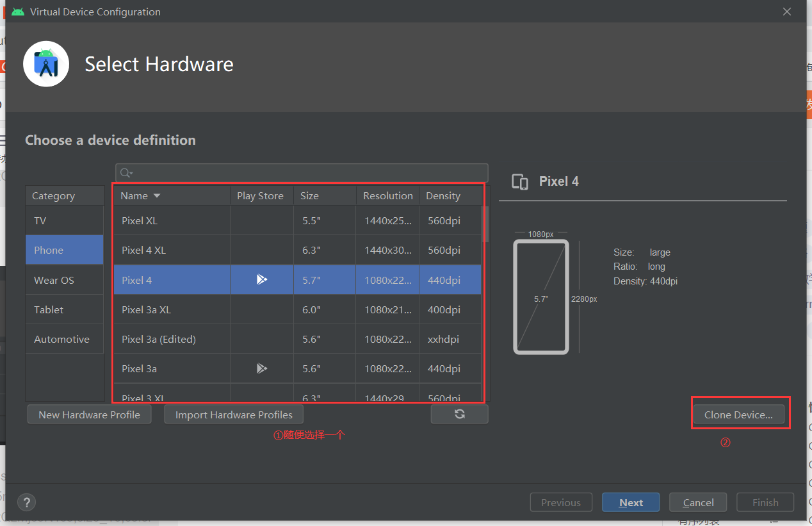Click the Play Store icon in Pixel 3a row

(x=261, y=368)
